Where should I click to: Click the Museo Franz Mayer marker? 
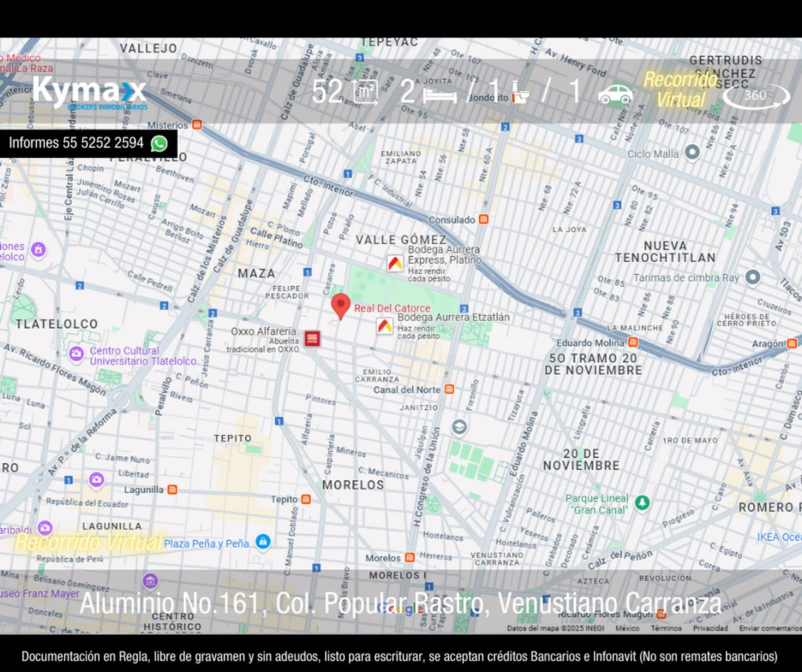pyautogui.click(x=150, y=580)
